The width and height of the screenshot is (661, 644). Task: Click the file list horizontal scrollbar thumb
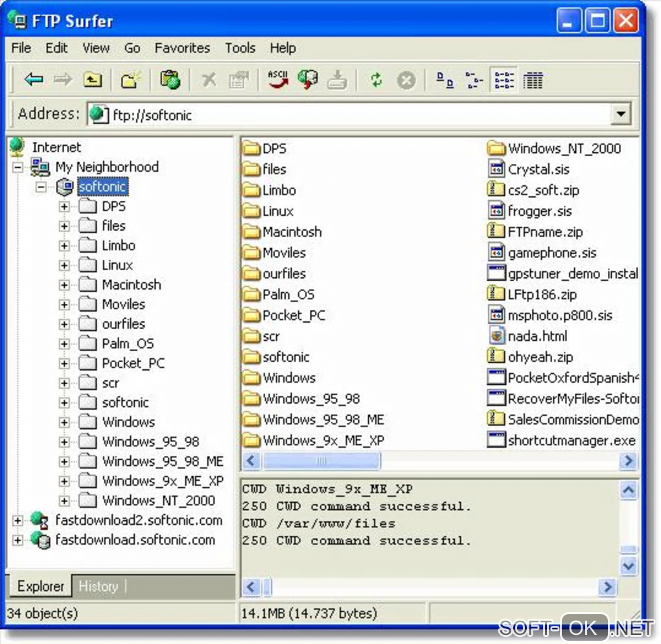pyautogui.click(x=321, y=461)
